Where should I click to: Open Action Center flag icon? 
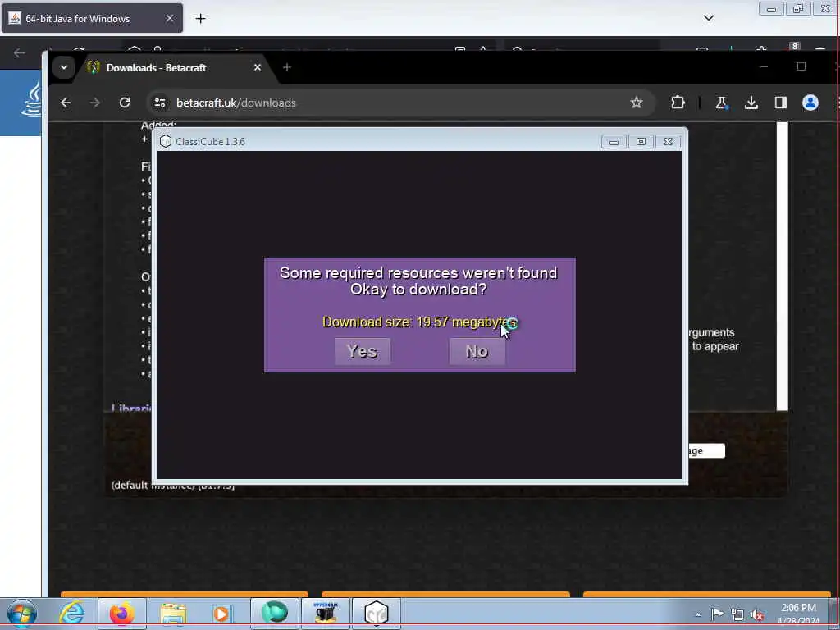[x=717, y=614]
